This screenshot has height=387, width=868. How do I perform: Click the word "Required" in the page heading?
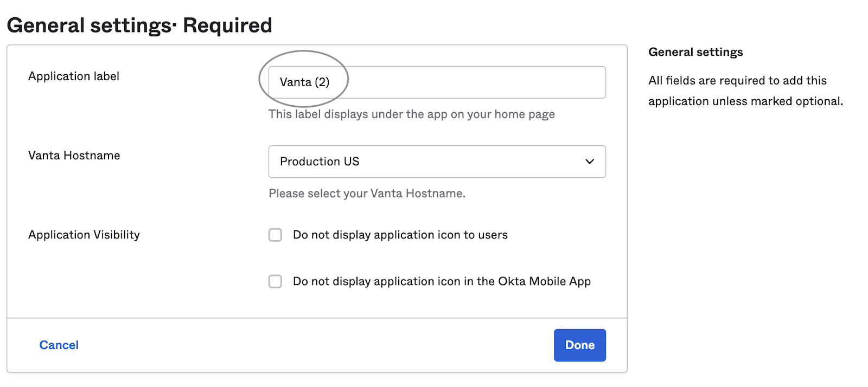point(227,25)
